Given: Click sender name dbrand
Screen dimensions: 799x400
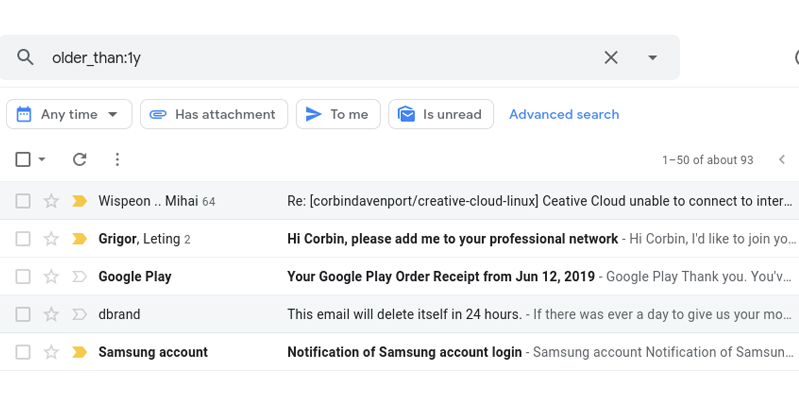Looking at the screenshot, I should (x=119, y=314).
